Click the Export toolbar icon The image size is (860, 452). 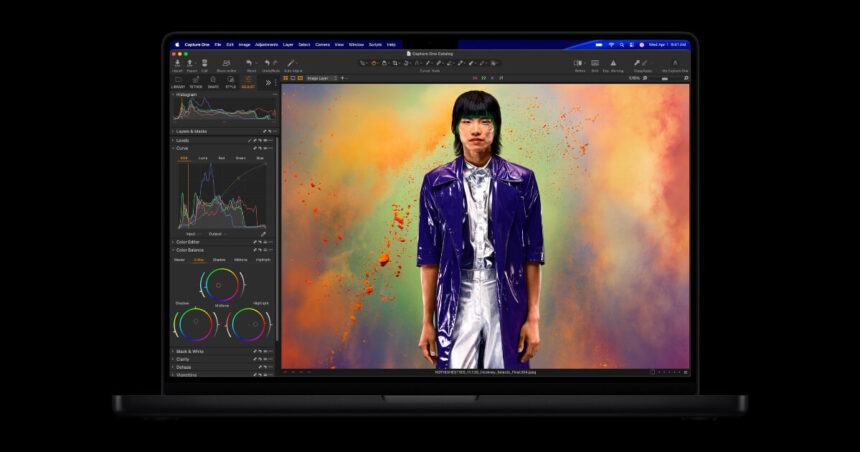pos(191,64)
